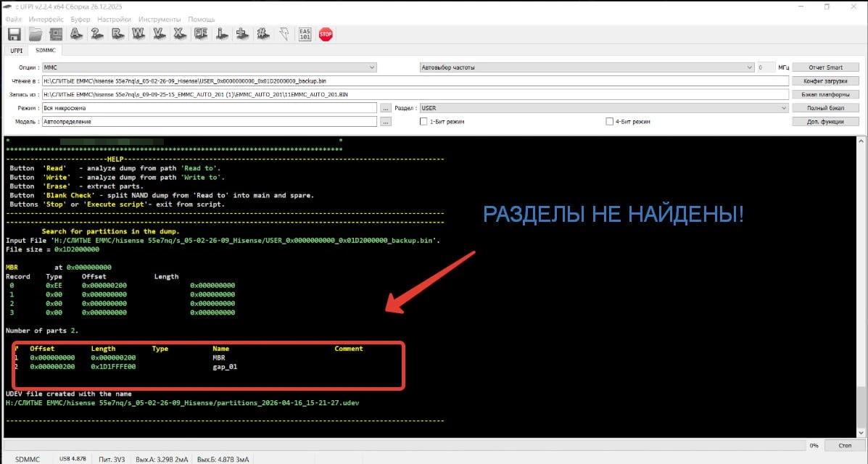
Task: Click the '...' browse button beside Режим
Action: tap(386, 108)
